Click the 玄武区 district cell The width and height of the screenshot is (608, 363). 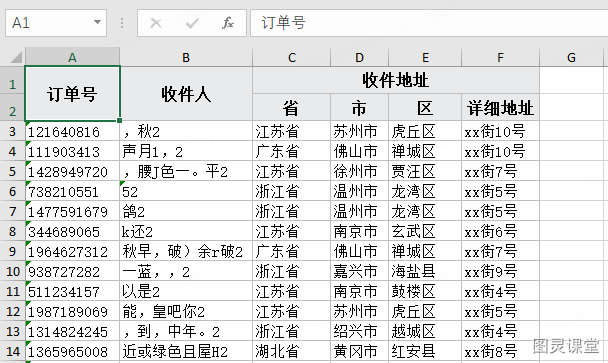(x=425, y=232)
